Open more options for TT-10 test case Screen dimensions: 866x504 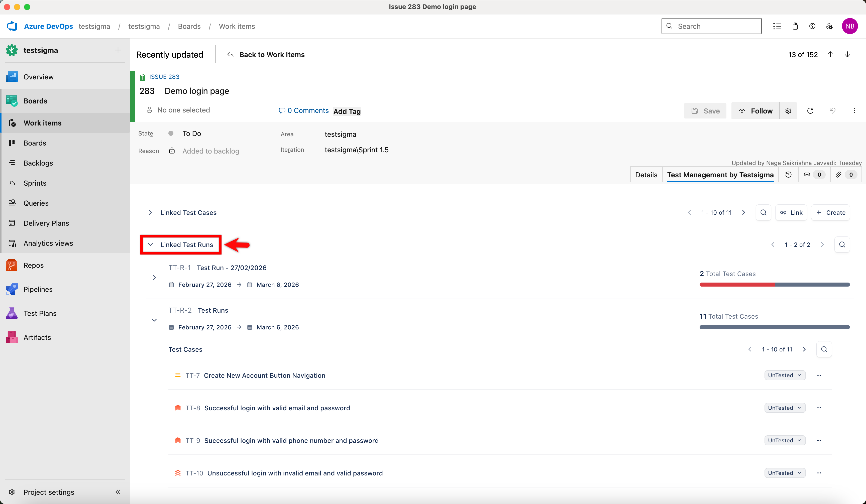(819, 473)
